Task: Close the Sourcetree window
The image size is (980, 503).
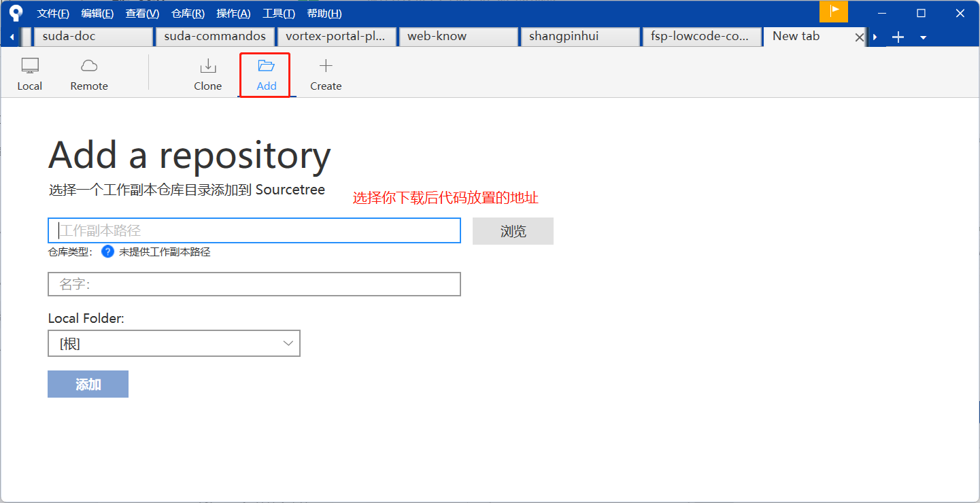Action: click(x=960, y=13)
